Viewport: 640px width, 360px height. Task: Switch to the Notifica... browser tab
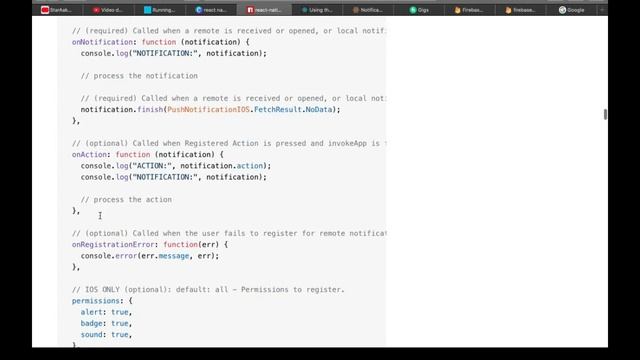click(368, 10)
